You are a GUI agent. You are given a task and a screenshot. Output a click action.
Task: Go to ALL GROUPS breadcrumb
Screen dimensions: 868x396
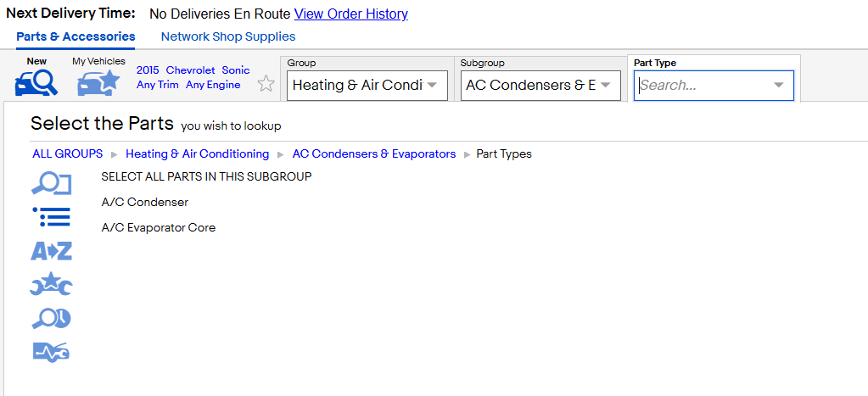pos(68,153)
